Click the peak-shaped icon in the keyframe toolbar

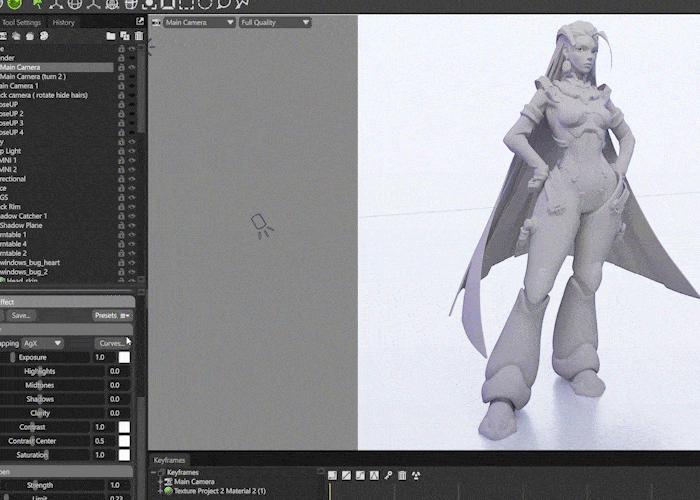point(374,475)
